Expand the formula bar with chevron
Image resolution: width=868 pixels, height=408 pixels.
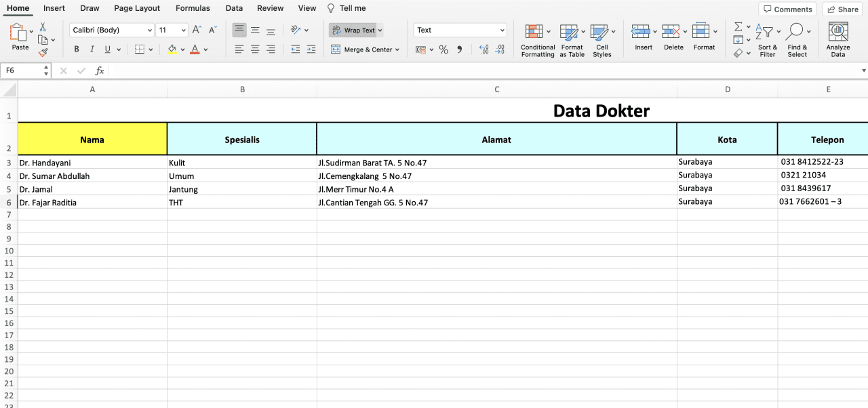[864, 70]
